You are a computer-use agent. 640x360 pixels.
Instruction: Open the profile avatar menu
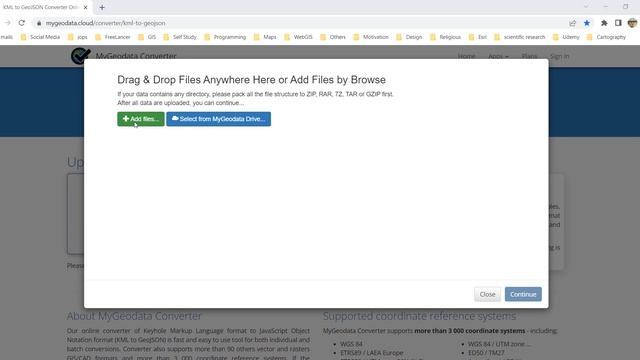coord(632,23)
